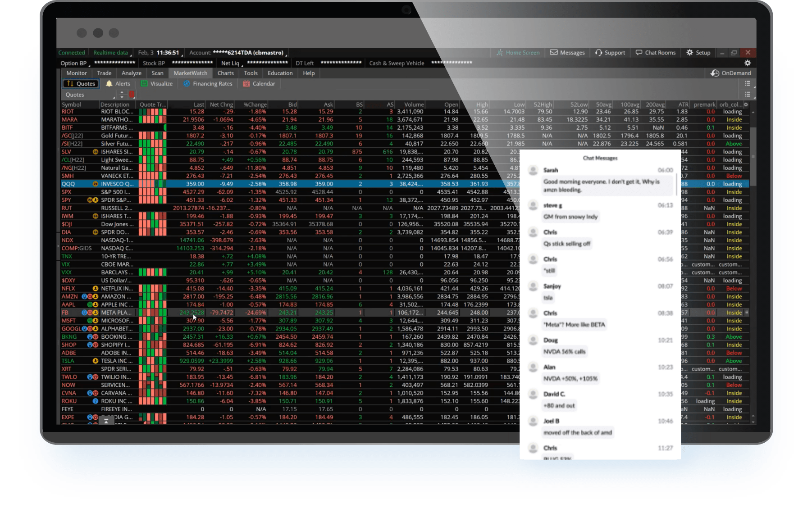The image size is (812, 517).
Task: Click orange icon in DIA row
Action: coord(96,232)
